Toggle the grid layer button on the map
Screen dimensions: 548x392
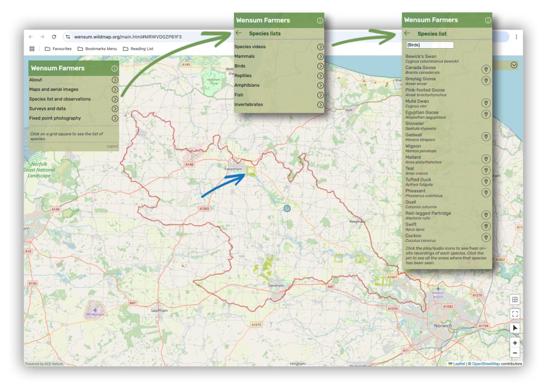(515, 300)
